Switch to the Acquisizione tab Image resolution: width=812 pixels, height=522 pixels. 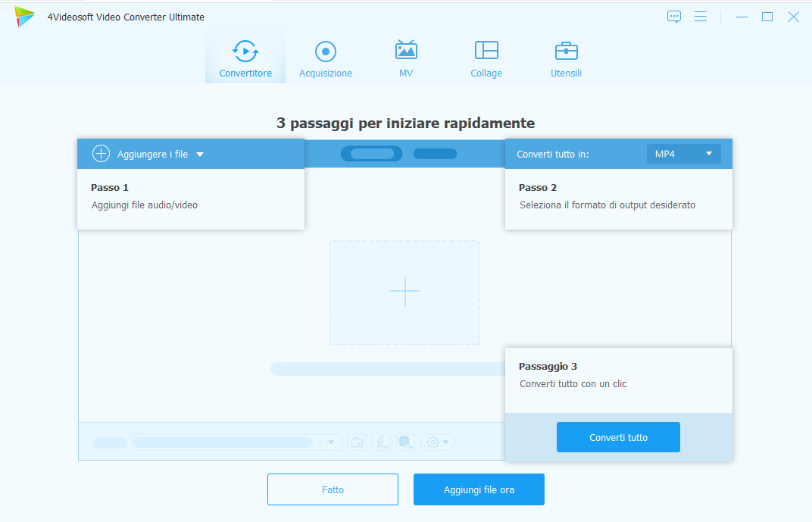(325, 59)
